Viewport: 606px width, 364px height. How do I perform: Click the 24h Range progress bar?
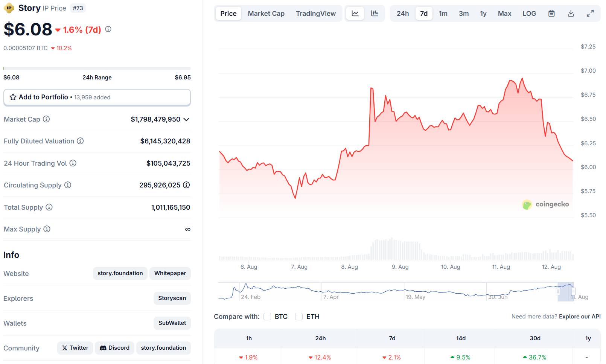click(97, 69)
